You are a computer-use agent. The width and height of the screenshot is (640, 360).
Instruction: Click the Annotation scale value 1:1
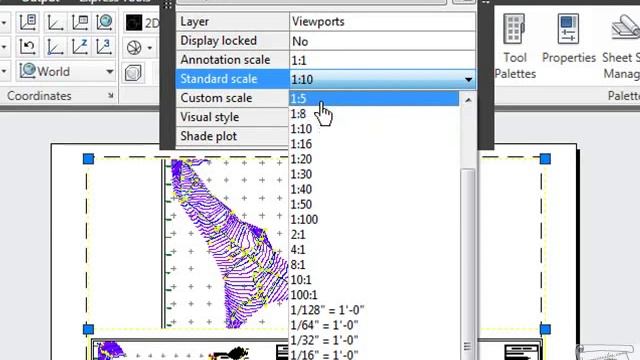(x=382, y=60)
